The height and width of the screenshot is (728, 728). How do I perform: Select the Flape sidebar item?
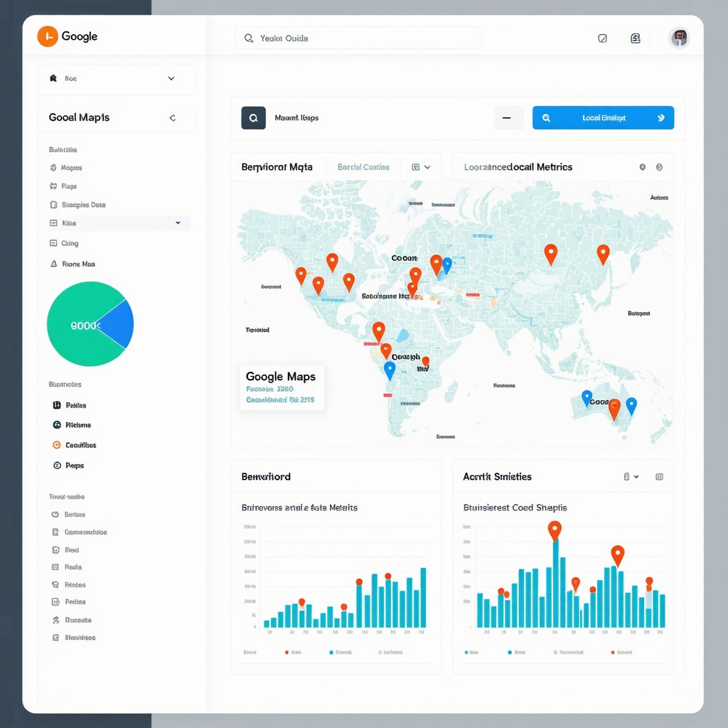pyautogui.click(x=69, y=186)
